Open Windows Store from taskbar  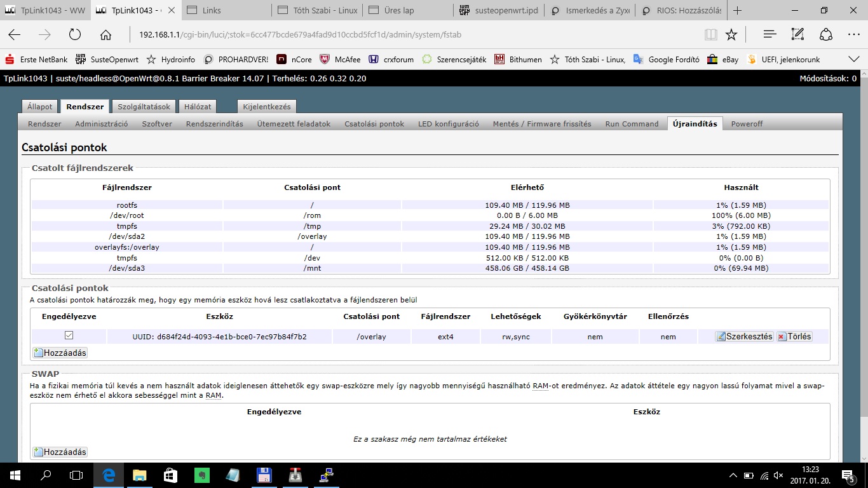pyautogui.click(x=170, y=475)
